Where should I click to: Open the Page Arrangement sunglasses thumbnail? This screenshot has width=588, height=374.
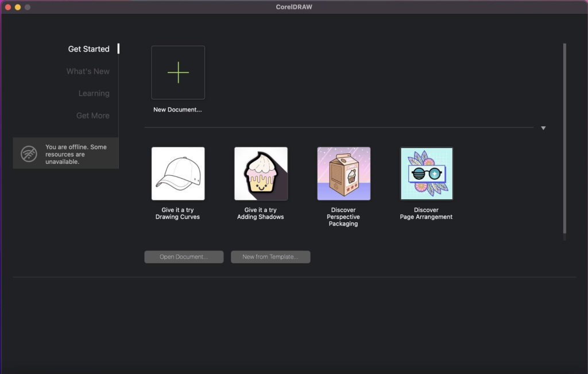click(427, 173)
